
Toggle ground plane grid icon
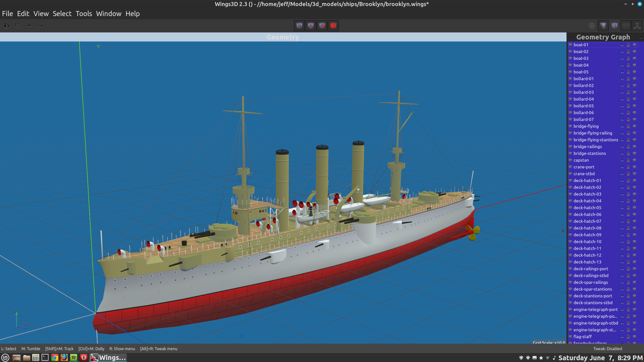(x=626, y=26)
